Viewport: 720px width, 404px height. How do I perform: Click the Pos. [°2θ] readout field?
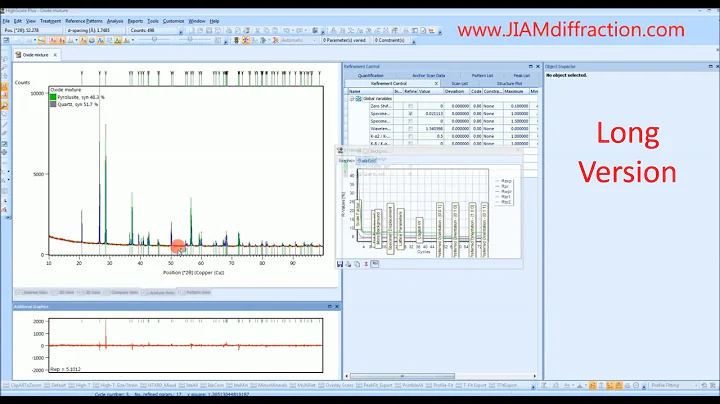pos(32,30)
